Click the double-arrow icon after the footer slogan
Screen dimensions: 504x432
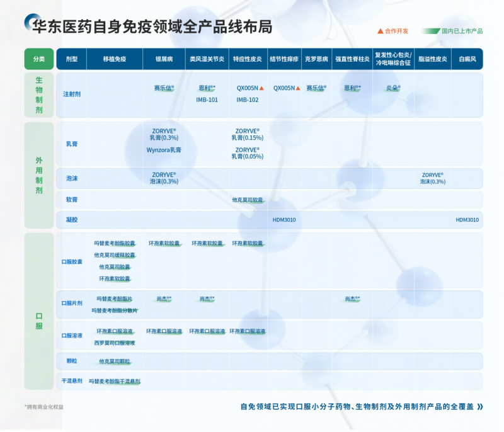point(480,407)
